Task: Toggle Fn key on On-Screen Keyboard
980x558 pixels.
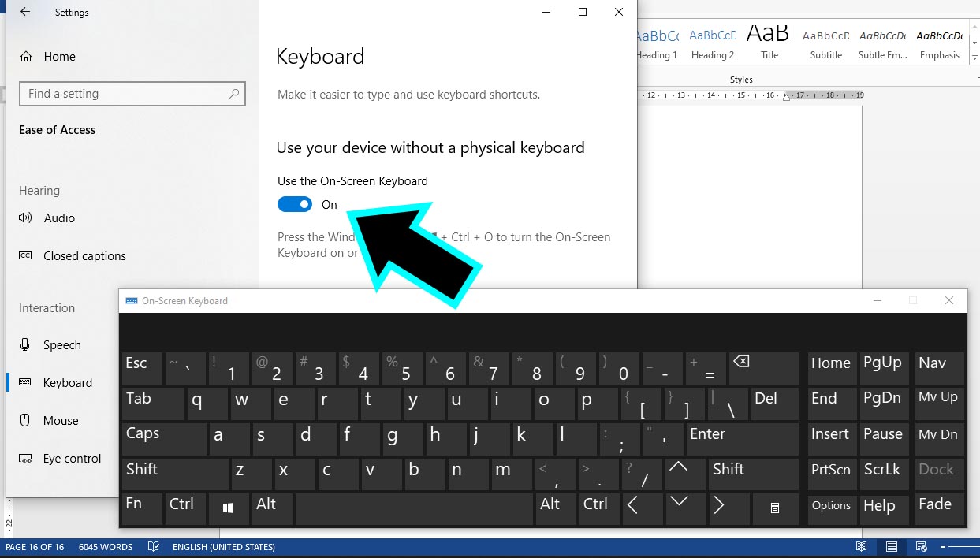Action: 142,509
